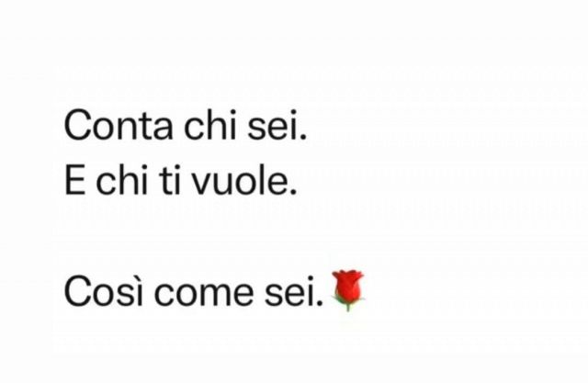Click the standalone letter "E"
The width and height of the screenshot is (588, 383).
[74, 181]
